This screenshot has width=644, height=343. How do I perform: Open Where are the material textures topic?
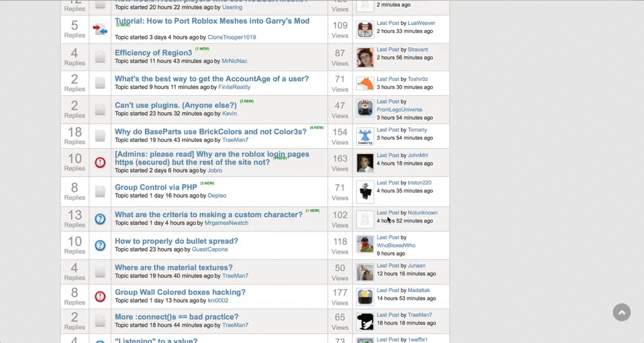[x=173, y=267]
